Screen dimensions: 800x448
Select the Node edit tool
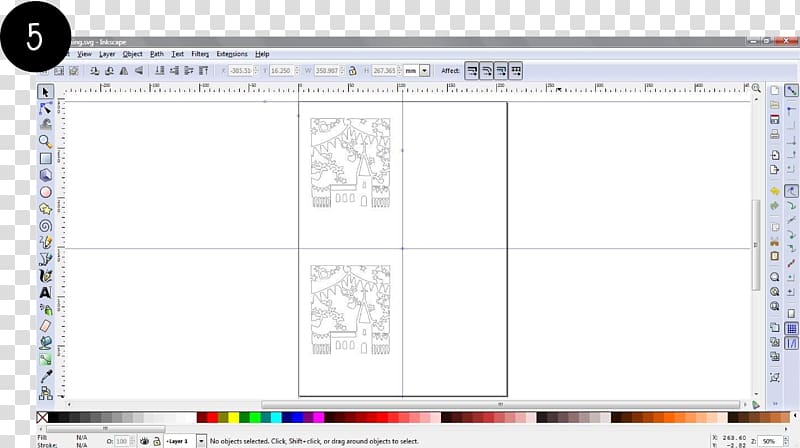click(x=45, y=108)
